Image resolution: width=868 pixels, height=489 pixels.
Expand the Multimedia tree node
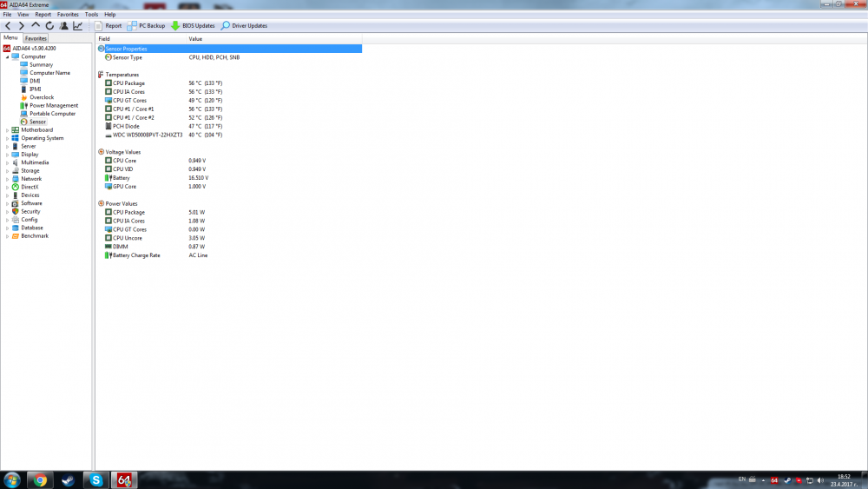(7, 162)
